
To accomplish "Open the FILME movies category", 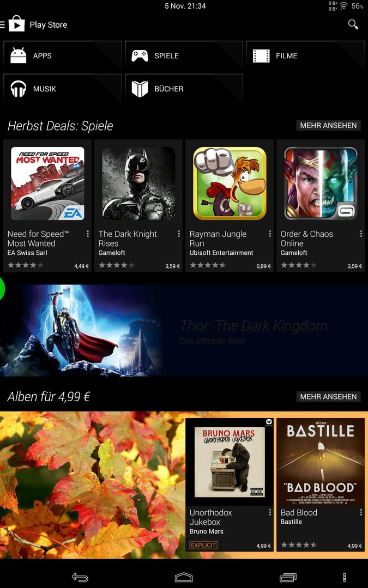I will [305, 56].
